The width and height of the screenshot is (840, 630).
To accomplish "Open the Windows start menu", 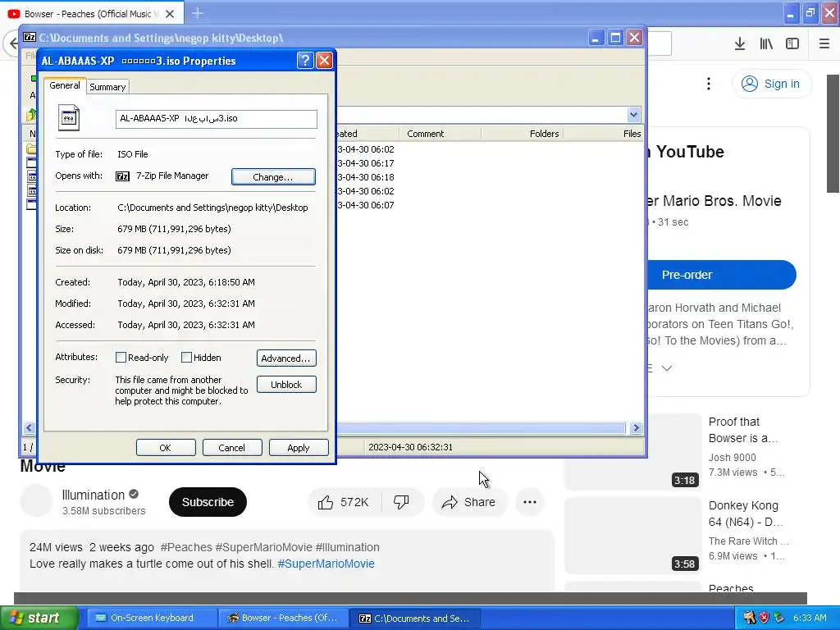I will (x=39, y=618).
